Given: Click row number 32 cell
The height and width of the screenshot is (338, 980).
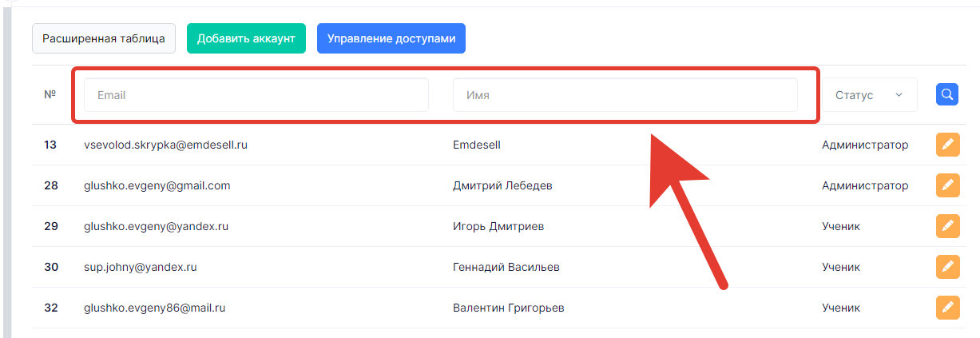Looking at the screenshot, I should (x=50, y=308).
